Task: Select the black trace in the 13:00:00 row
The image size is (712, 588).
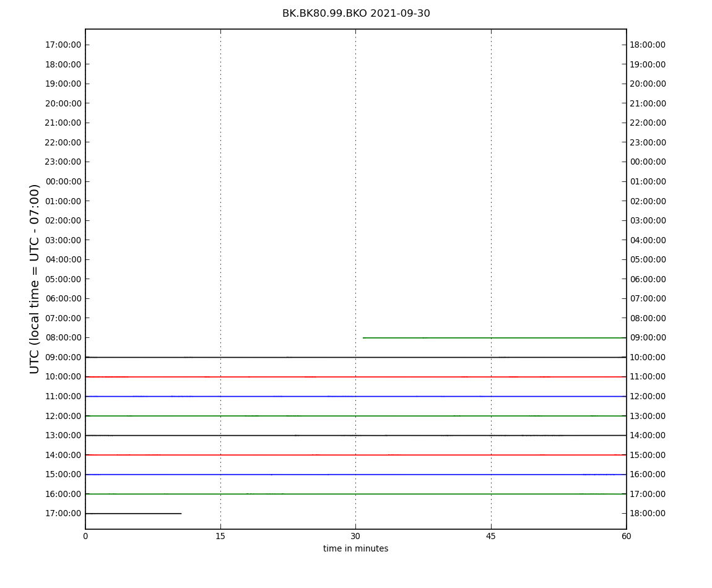Action: pos(356,436)
